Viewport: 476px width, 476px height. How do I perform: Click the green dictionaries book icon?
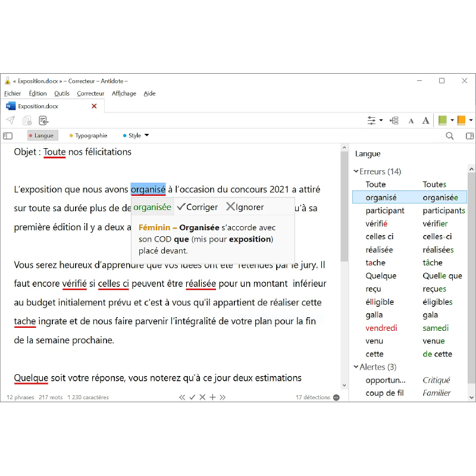(443, 121)
